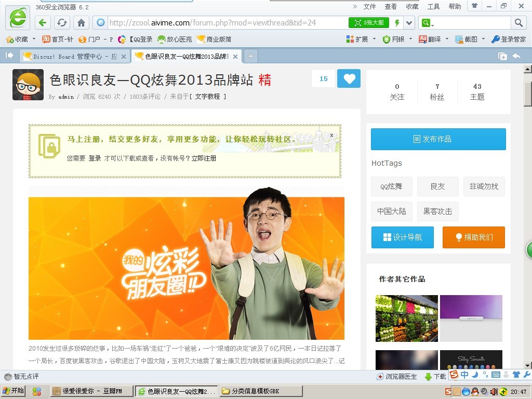Open the 查看 menu

pos(391,6)
